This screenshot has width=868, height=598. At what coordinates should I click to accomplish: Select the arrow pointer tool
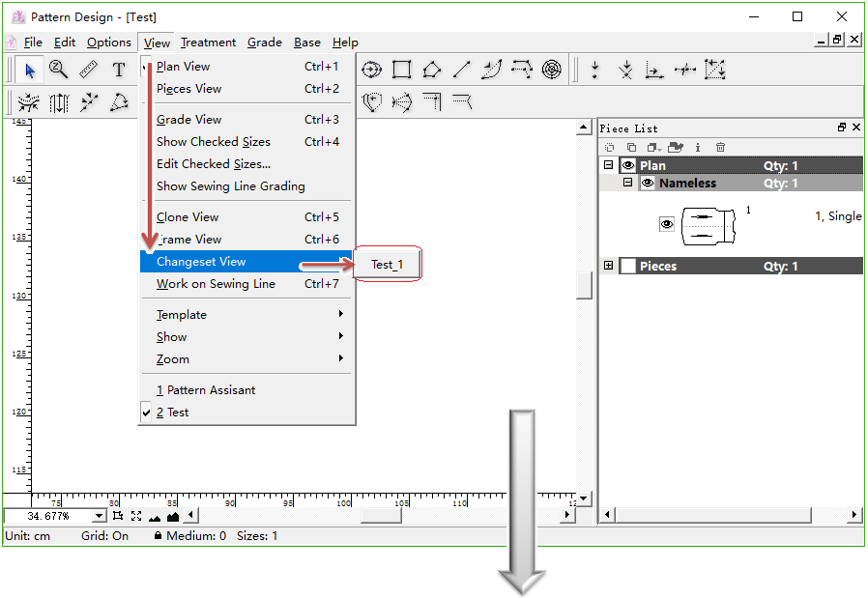[x=30, y=70]
